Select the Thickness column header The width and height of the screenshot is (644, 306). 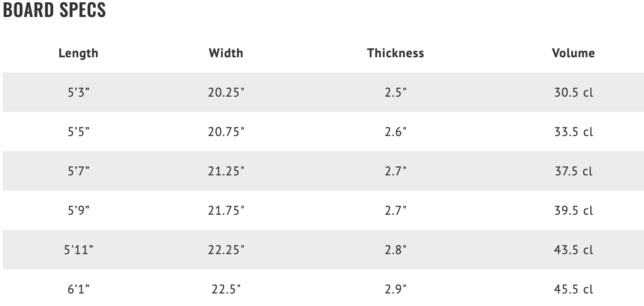(395, 53)
